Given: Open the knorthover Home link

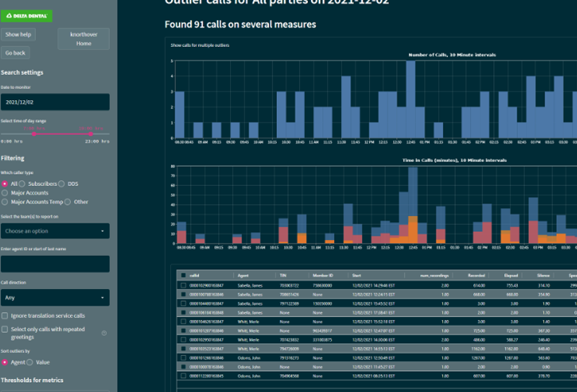Looking at the screenshot, I should [84, 39].
